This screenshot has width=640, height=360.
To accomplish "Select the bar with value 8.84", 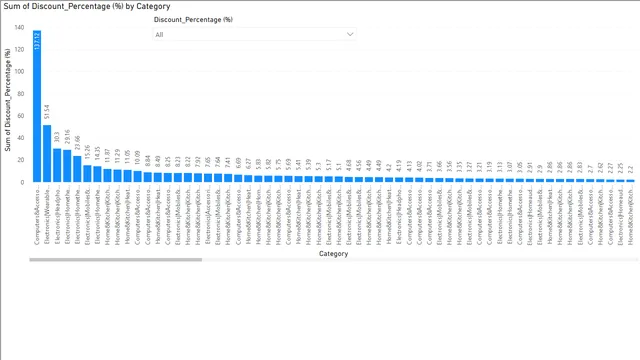I will tap(147, 177).
